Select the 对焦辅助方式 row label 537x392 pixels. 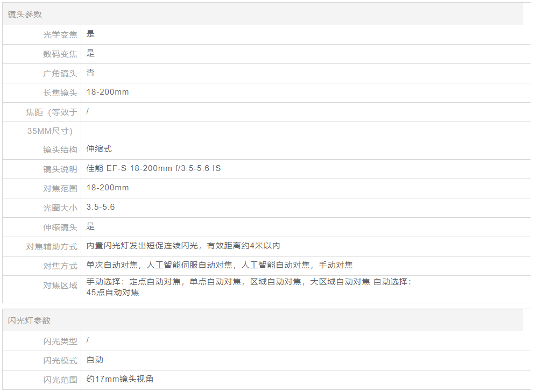(52, 247)
